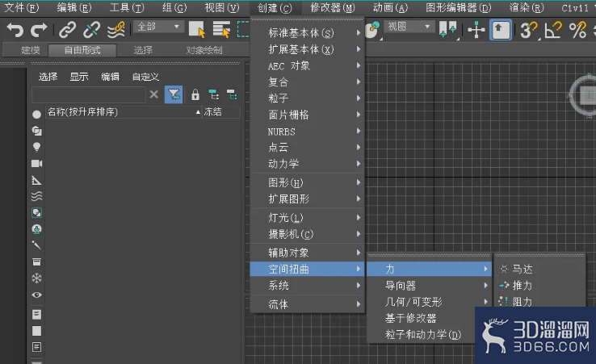596x364 pixels.
Task: Open the 渲染(R) menu
Action: [527, 7]
